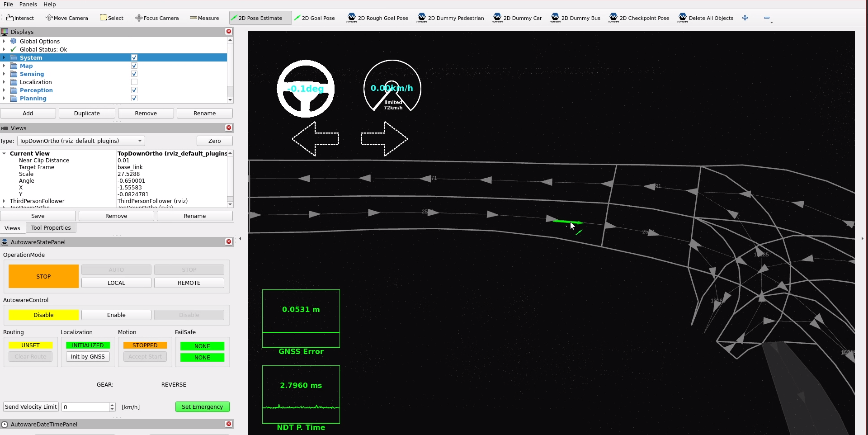Switch to the Tool Properties tab

pos(51,228)
